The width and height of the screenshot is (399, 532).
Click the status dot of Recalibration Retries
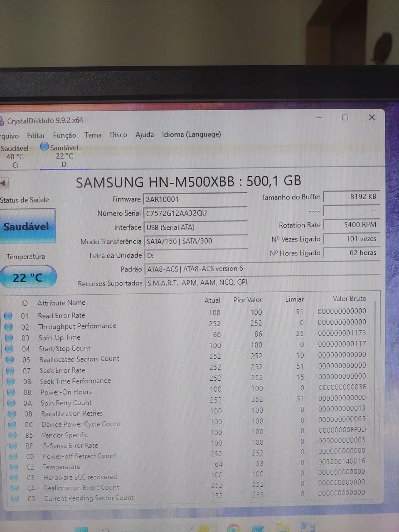(12, 414)
